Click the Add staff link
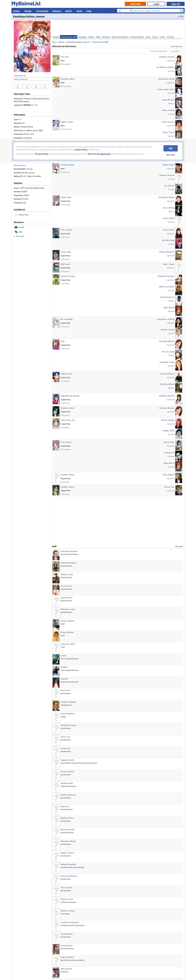The image size is (196, 980). 179,546
